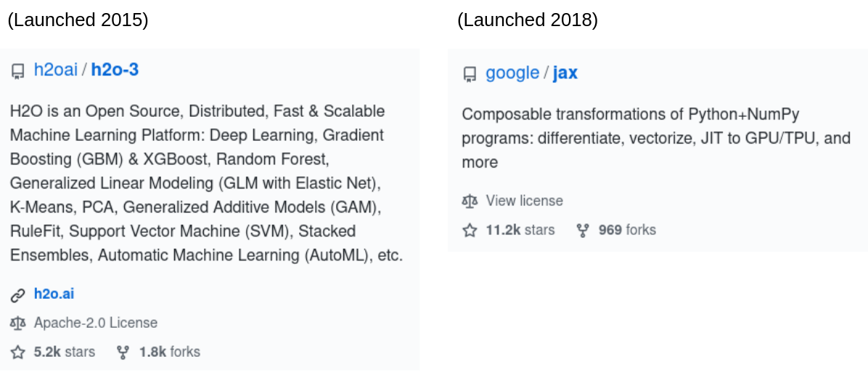Visit the h2o.ai website link

54,294
